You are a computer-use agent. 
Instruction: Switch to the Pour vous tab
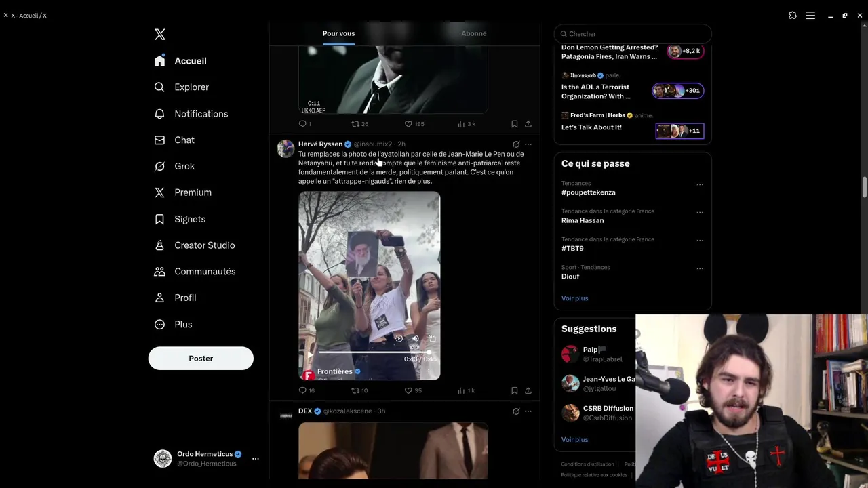point(338,33)
